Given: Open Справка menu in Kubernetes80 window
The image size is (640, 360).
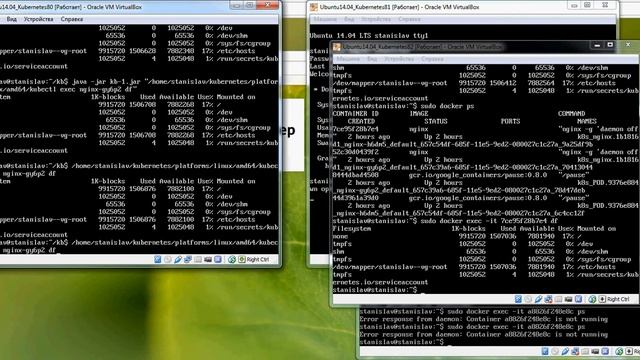Looking at the screenshot, I should click(72, 19).
